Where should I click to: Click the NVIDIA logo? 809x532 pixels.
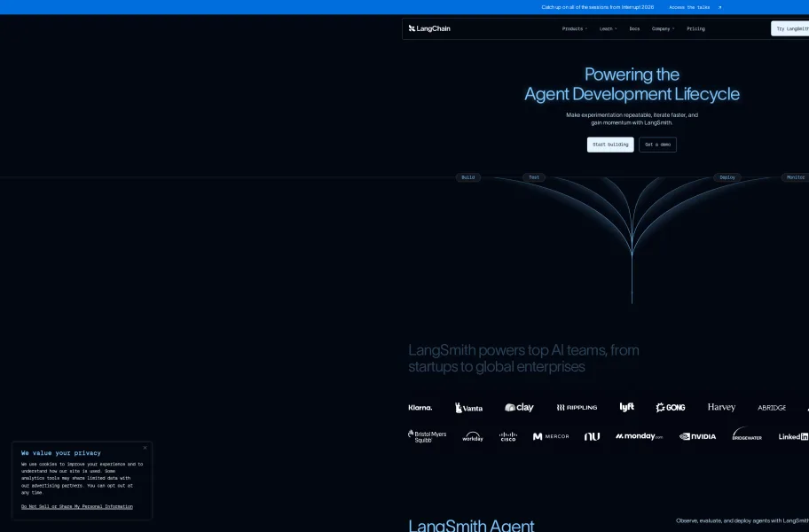click(697, 436)
